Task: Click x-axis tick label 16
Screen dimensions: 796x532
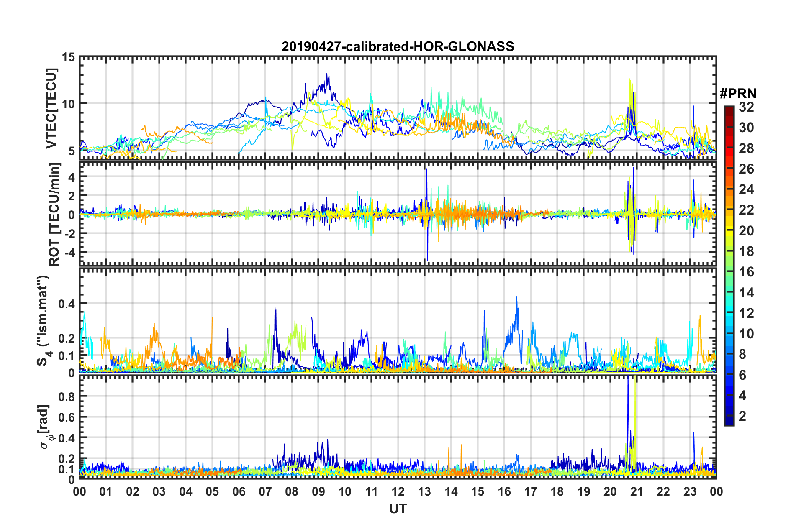Action: pyautogui.click(x=504, y=491)
